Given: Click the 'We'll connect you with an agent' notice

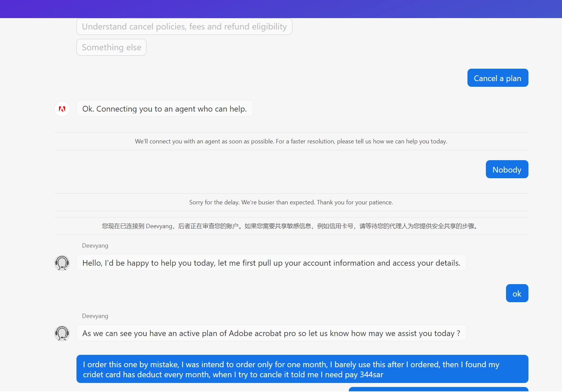Looking at the screenshot, I should [x=291, y=141].
